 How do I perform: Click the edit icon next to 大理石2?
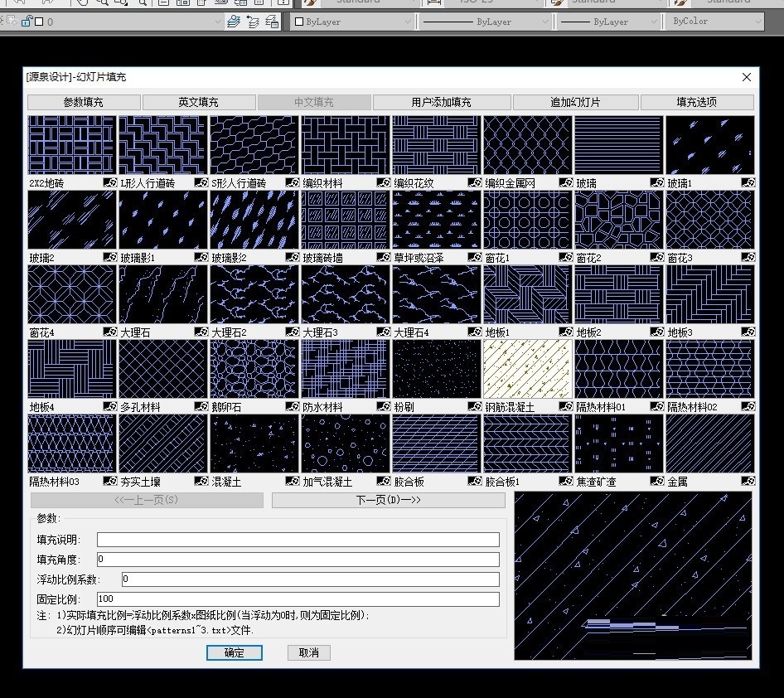pos(293,332)
